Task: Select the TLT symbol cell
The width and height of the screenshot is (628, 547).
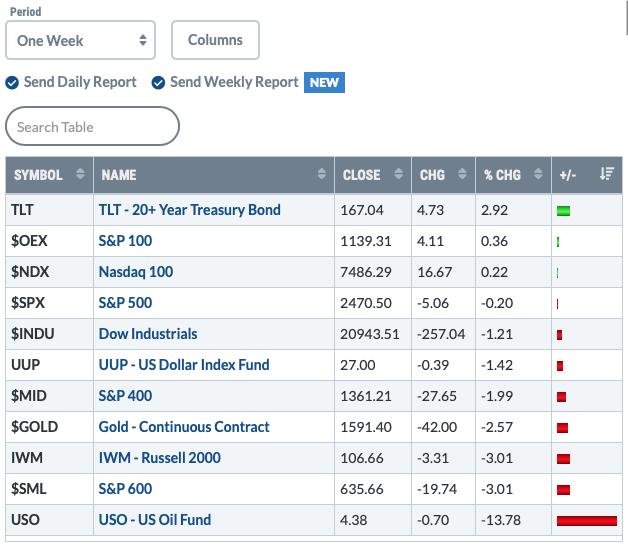Action: click(x=49, y=210)
